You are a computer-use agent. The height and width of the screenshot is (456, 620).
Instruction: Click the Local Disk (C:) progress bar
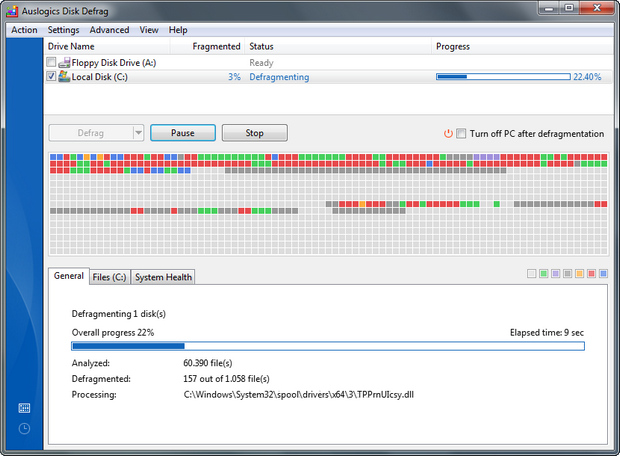[x=503, y=77]
